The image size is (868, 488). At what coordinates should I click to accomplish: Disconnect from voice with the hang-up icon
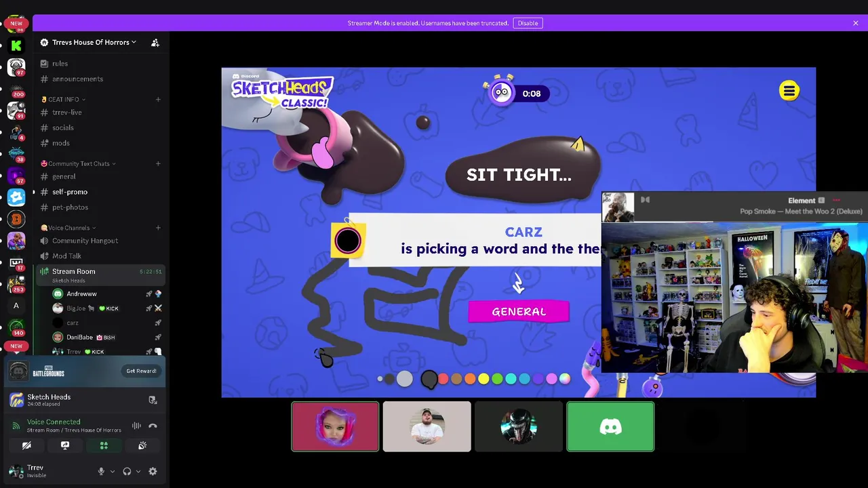coord(153,426)
